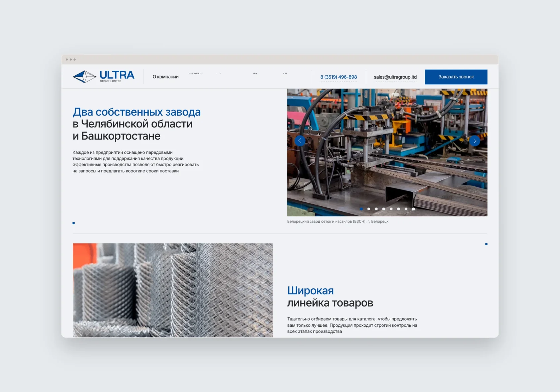
Task: Jump to the second carousel slide dot
Action: (x=369, y=209)
